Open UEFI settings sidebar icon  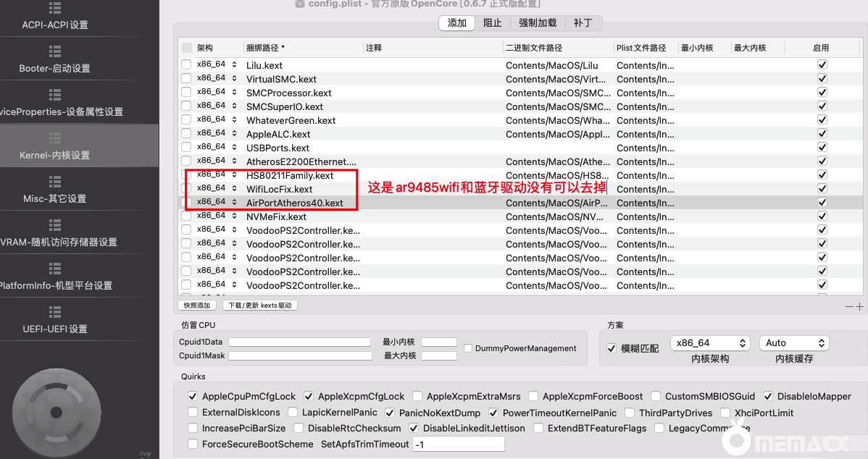[x=55, y=312]
